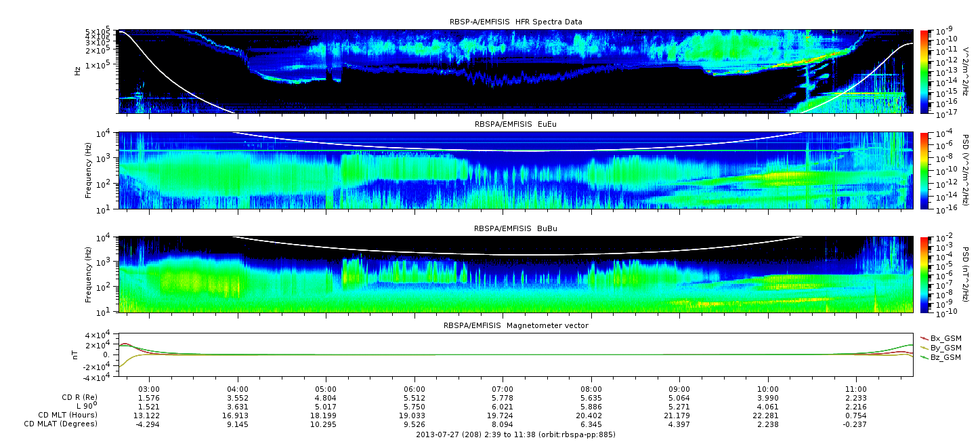Select the HFR Spectra Data plot title
980x446 pixels.
tap(515, 22)
